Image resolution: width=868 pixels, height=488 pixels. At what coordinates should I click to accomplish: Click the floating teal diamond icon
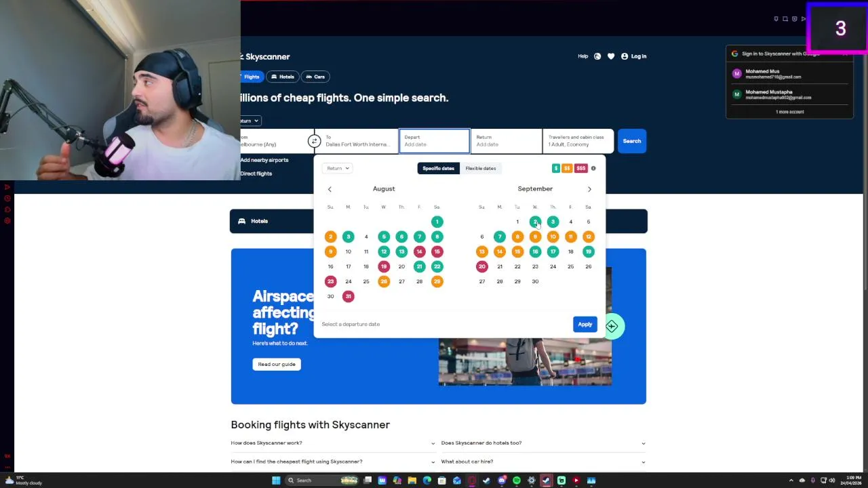(x=612, y=326)
